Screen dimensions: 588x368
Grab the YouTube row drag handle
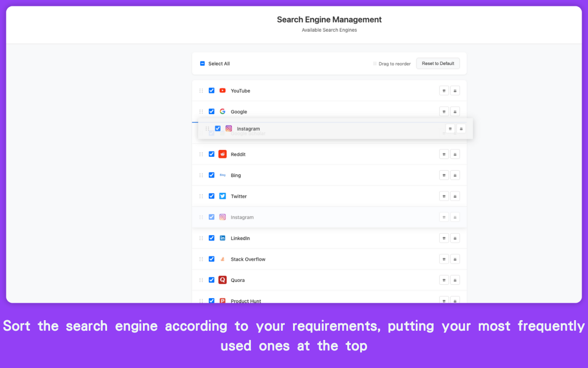pos(201,91)
